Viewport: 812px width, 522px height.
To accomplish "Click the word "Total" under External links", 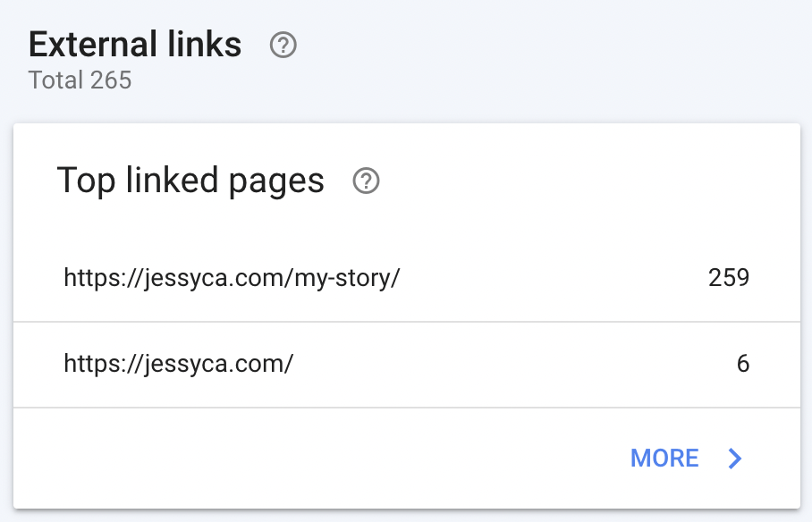I will (56, 80).
